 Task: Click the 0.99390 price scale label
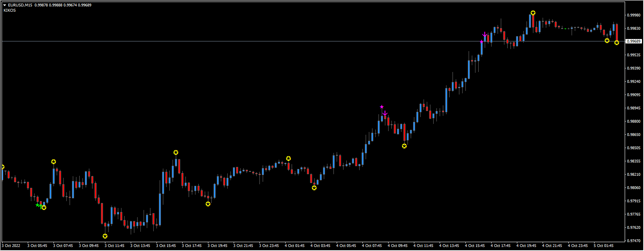(634, 68)
